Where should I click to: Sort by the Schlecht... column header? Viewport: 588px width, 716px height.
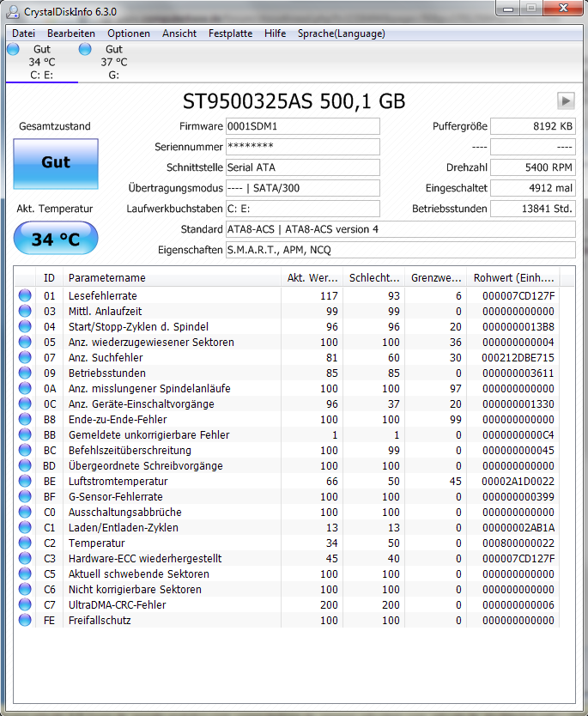[x=374, y=277]
